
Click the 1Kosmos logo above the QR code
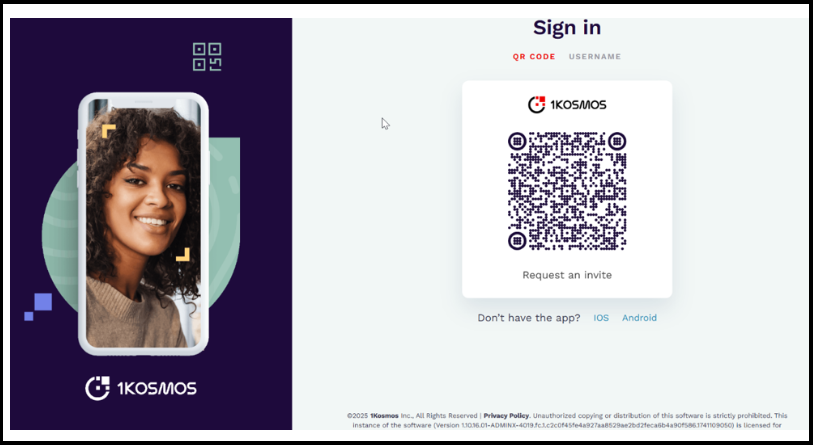[x=567, y=104]
